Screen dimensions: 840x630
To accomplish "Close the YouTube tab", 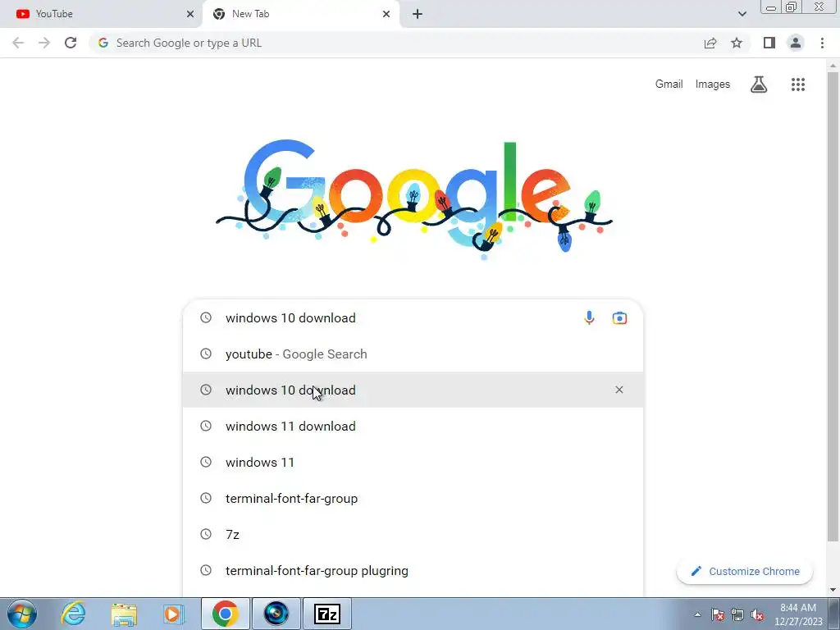I will coord(190,14).
